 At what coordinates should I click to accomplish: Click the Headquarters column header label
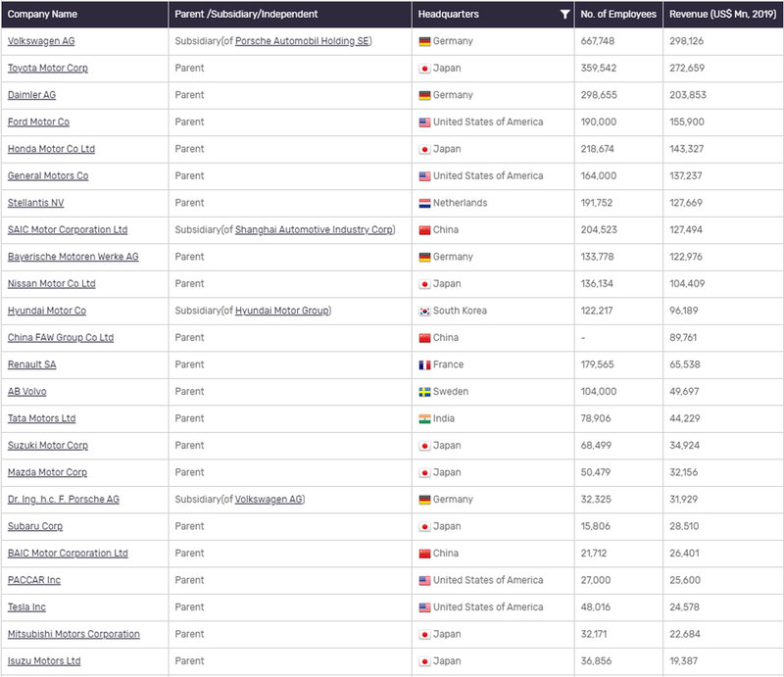(x=449, y=14)
